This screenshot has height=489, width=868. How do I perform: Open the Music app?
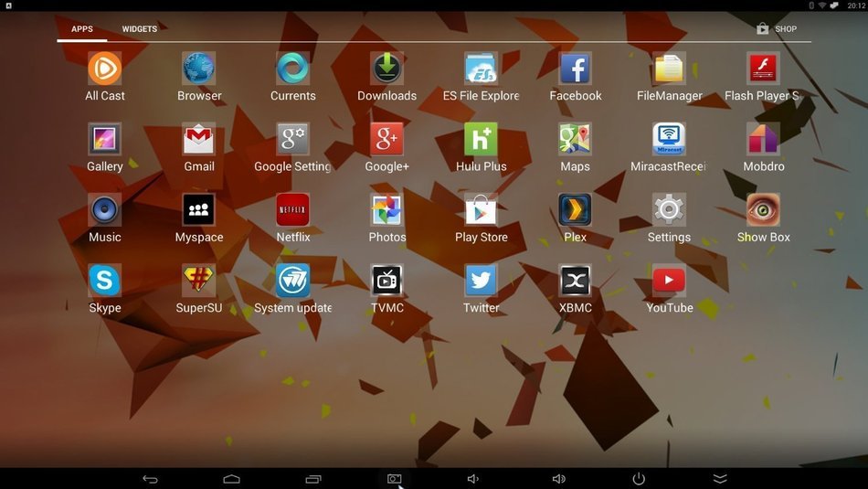(105, 209)
